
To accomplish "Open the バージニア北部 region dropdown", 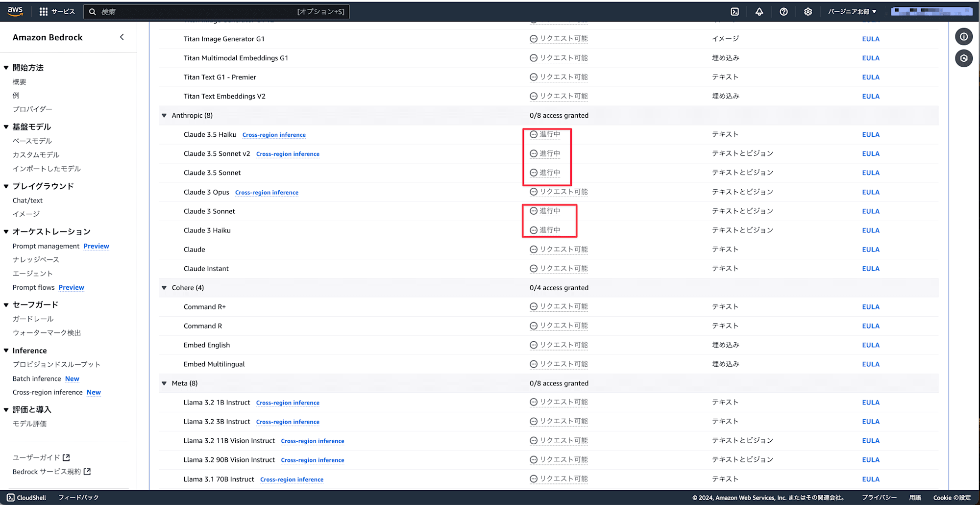I will click(x=852, y=11).
